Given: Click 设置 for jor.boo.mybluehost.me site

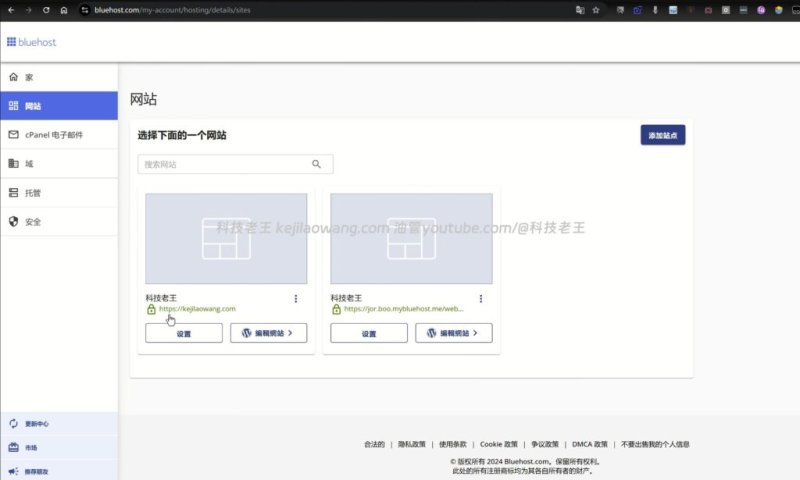Looking at the screenshot, I should (x=369, y=333).
